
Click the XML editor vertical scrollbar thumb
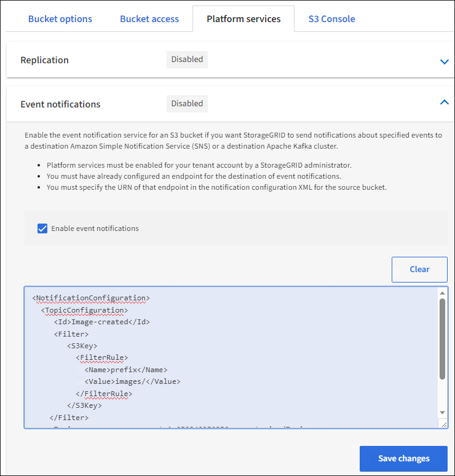pos(442,338)
